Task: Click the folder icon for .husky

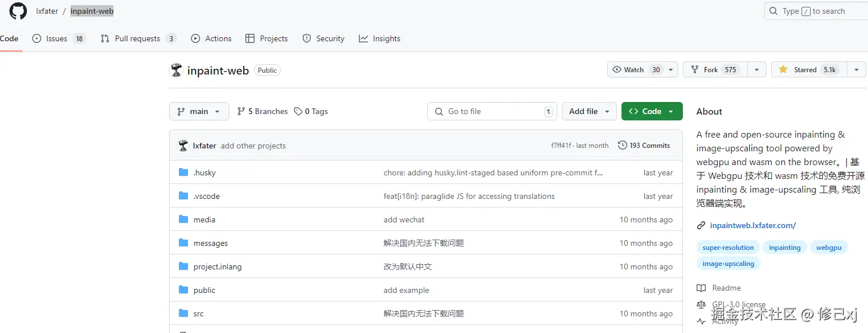Action: [x=183, y=173]
